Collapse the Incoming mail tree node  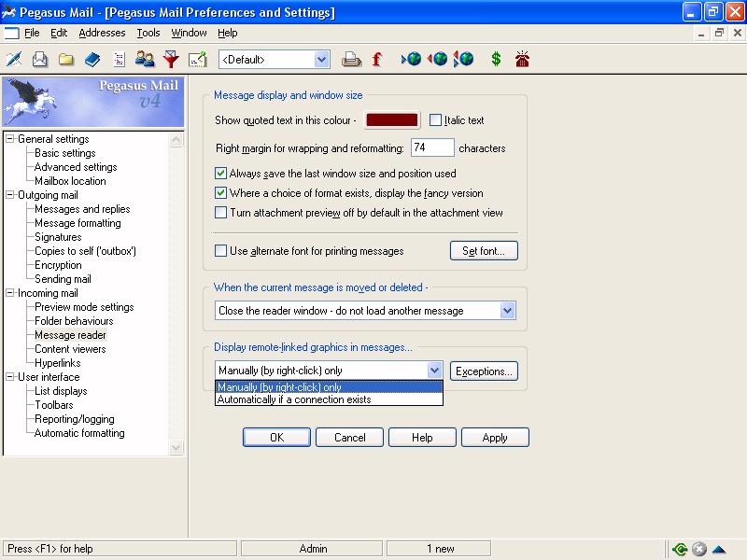(9, 293)
